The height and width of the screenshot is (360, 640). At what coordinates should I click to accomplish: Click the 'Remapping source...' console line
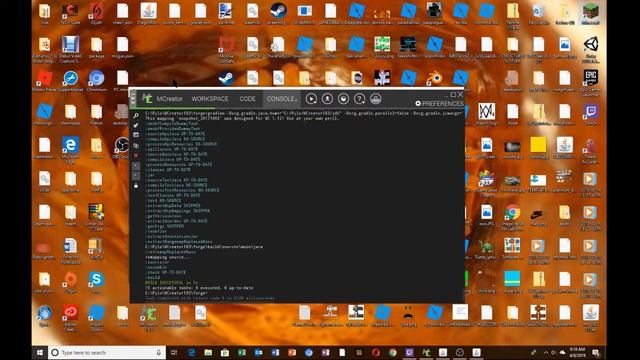point(168,257)
